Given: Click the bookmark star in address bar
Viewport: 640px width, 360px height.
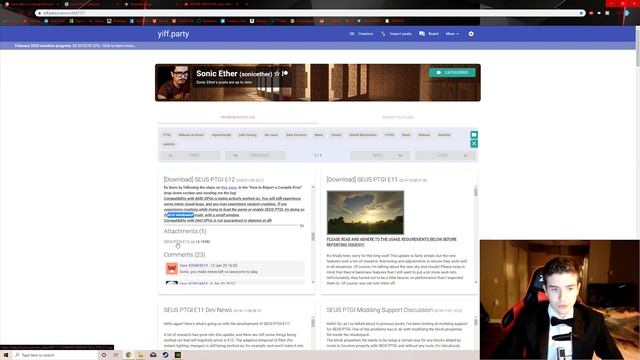Looking at the screenshot, I should [581, 13].
